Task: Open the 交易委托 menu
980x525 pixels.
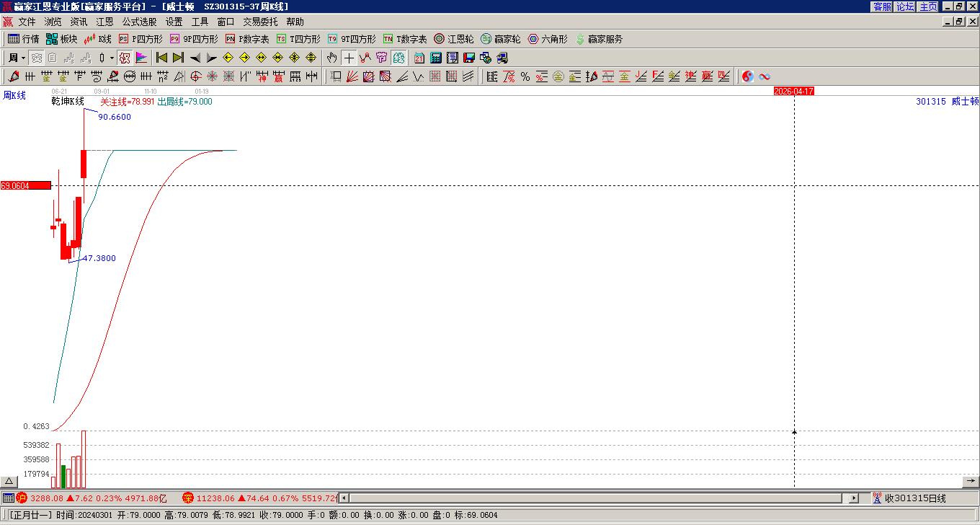Action: point(260,22)
